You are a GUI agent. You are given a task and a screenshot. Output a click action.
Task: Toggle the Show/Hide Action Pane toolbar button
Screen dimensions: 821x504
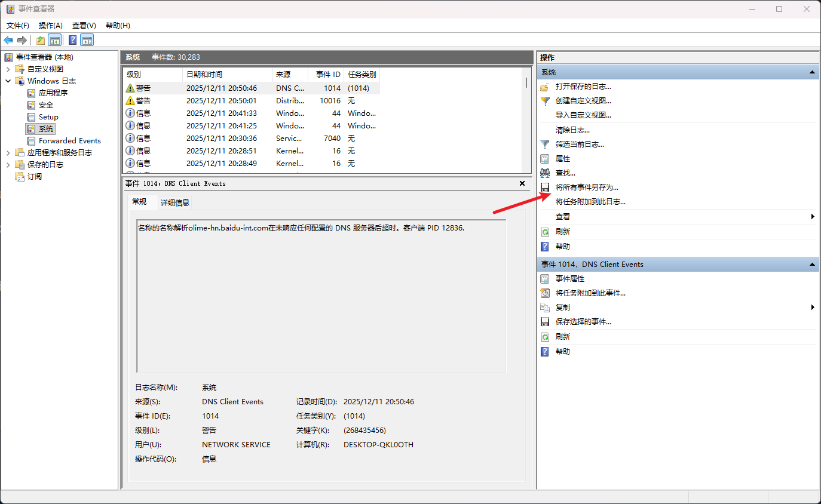tap(87, 40)
